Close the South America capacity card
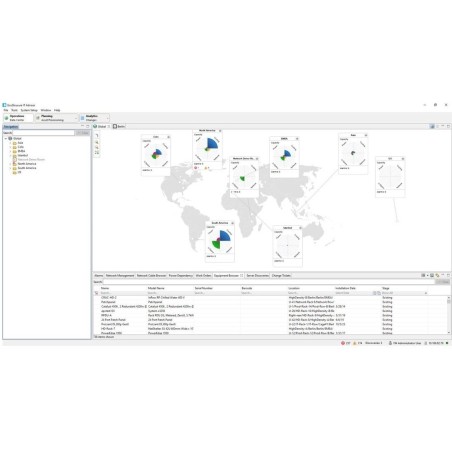452x452 pixels. pyautogui.click(x=232, y=223)
